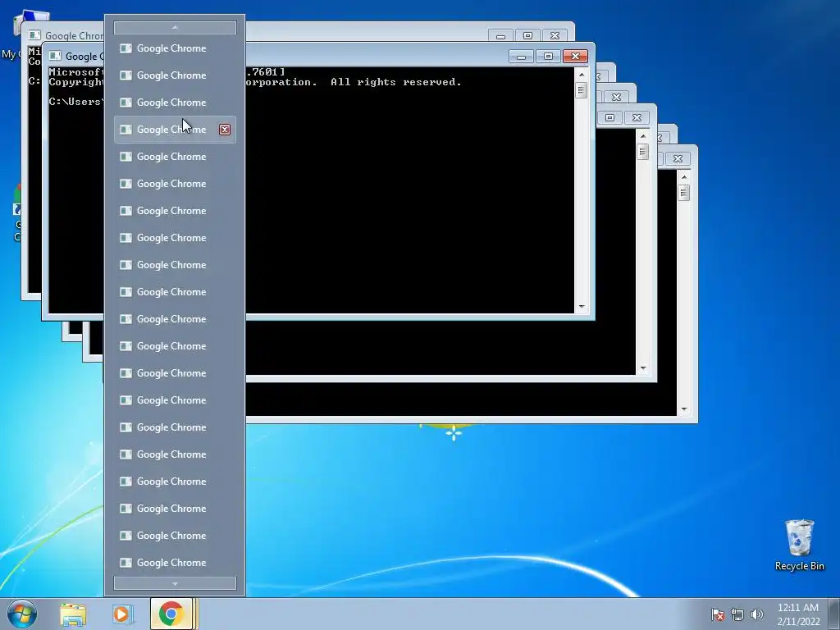Close the highlighted list entry with its red X

coord(225,130)
